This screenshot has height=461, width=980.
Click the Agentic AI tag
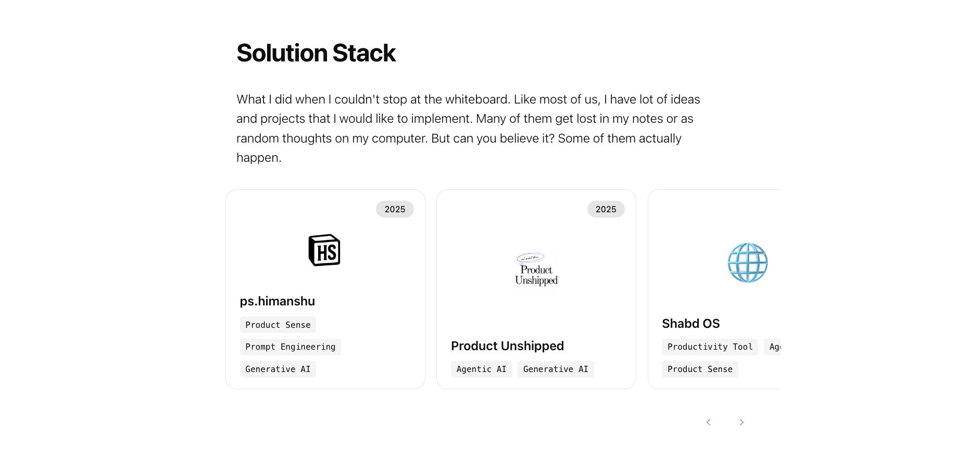481,369
